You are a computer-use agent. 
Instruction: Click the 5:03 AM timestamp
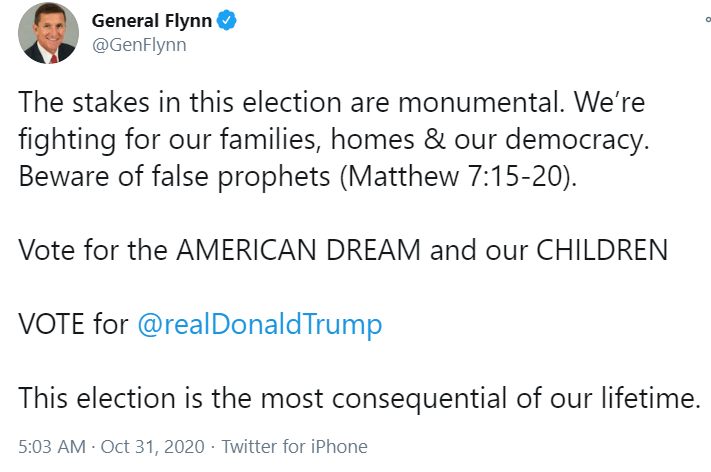point(52,447)
